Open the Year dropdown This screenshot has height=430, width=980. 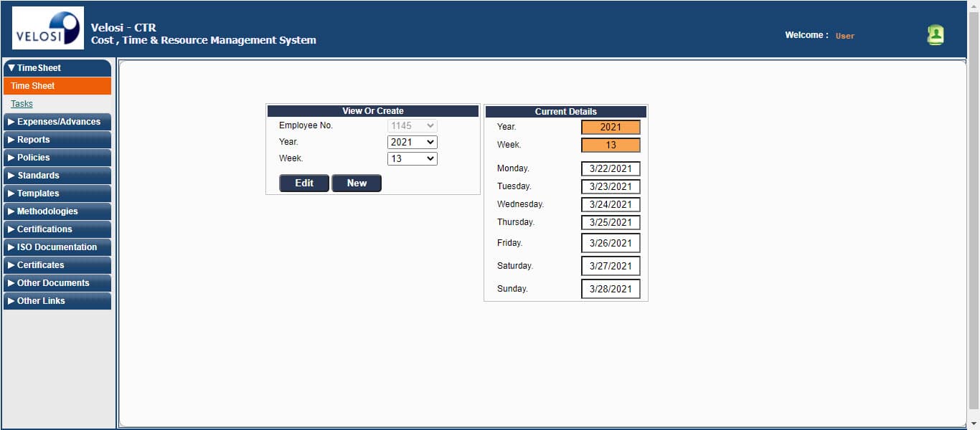point(412,142)
